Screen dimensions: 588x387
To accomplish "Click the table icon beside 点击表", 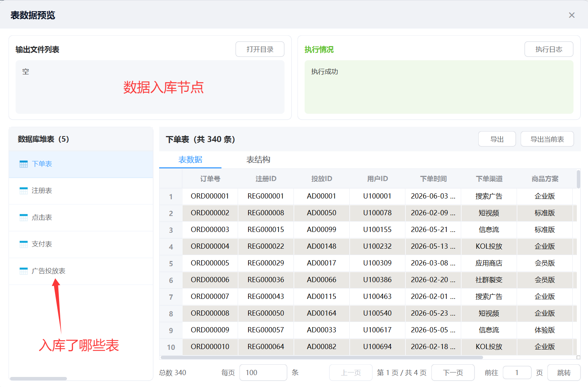I will coord(23,217).
